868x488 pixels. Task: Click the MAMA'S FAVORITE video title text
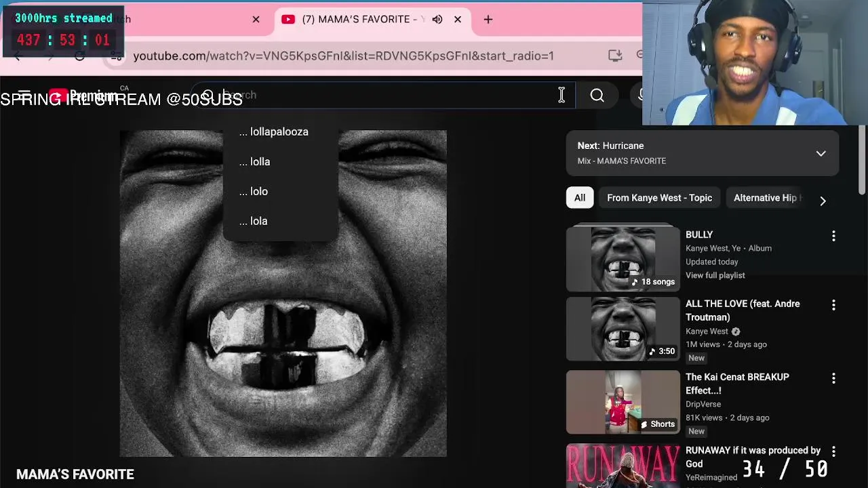point(75,474)
